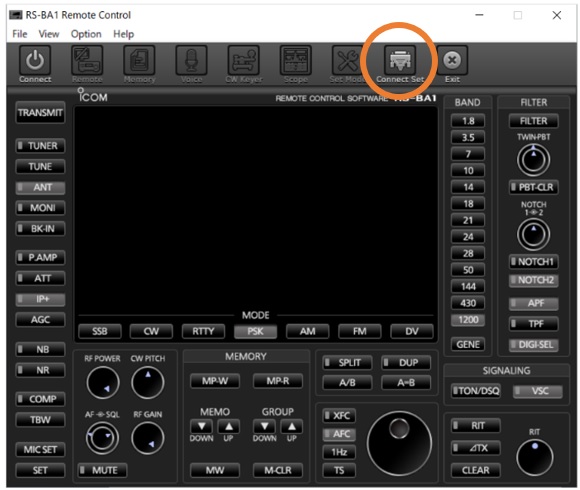580x490 pixels.
Task: Click the Exit toolbar icon
Action: pos(452,60)
